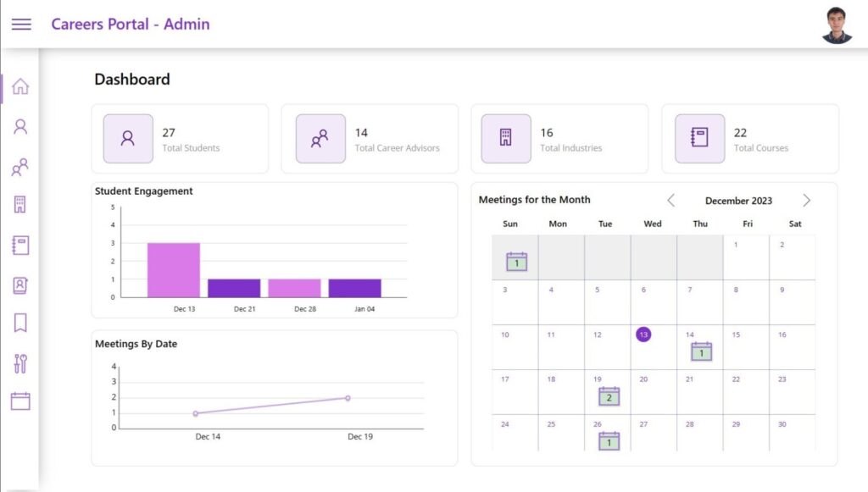This screenshot has height=492, width=868.
Task: Open the Total Courses card
Action: coord(750,139)
